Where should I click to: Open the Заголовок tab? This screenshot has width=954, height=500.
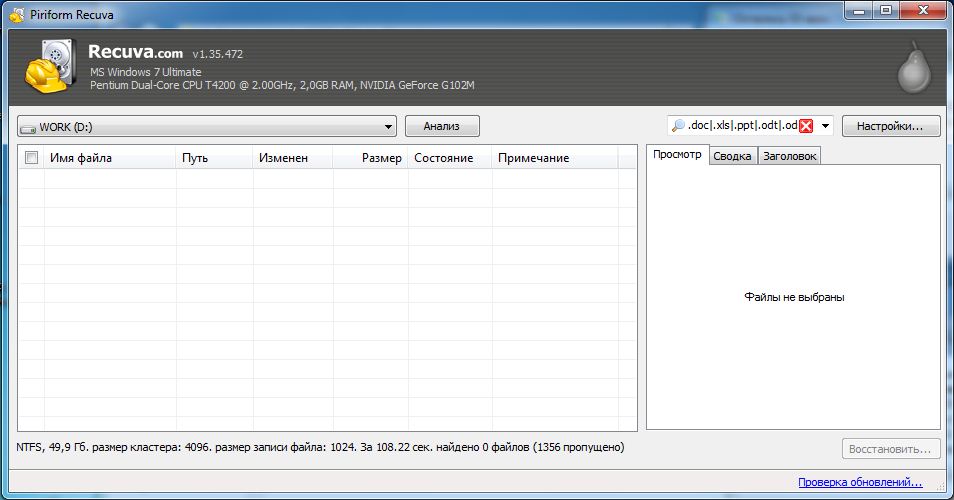point(789,156)
